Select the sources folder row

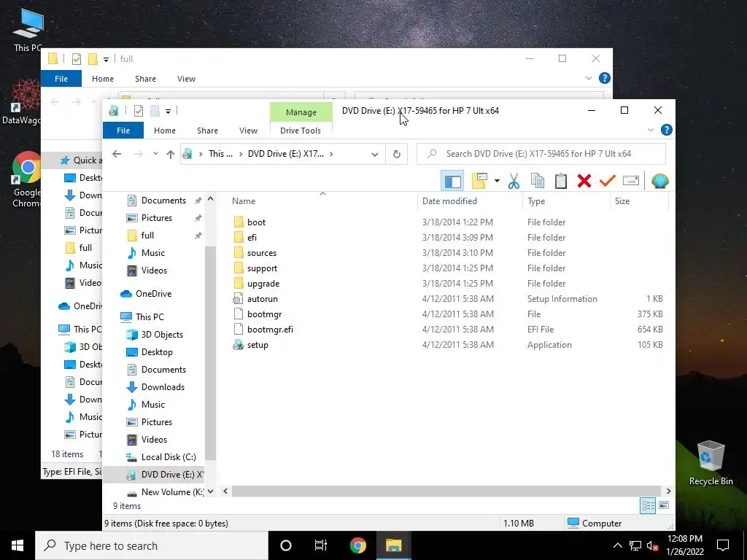(447, 253)
